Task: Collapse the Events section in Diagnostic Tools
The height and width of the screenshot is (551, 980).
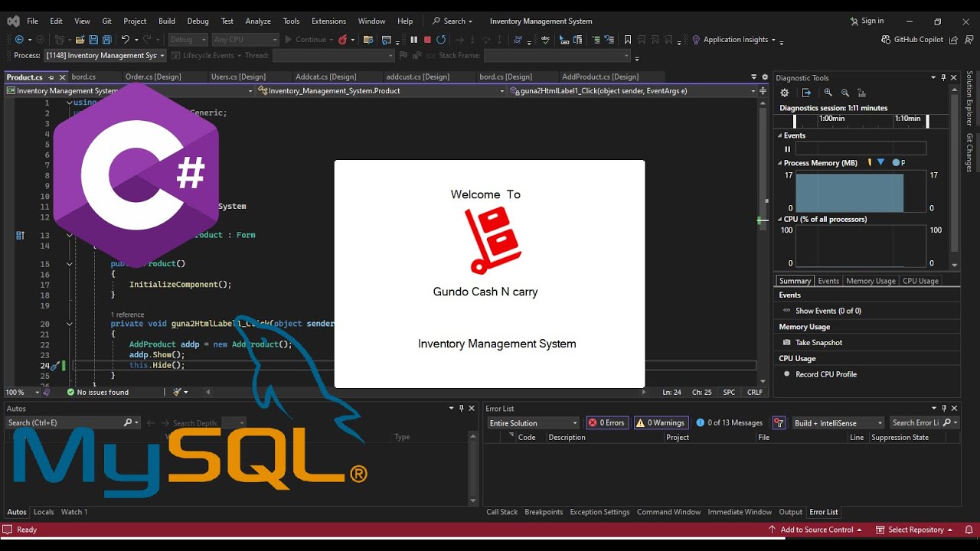Action: tap(780, 135)
